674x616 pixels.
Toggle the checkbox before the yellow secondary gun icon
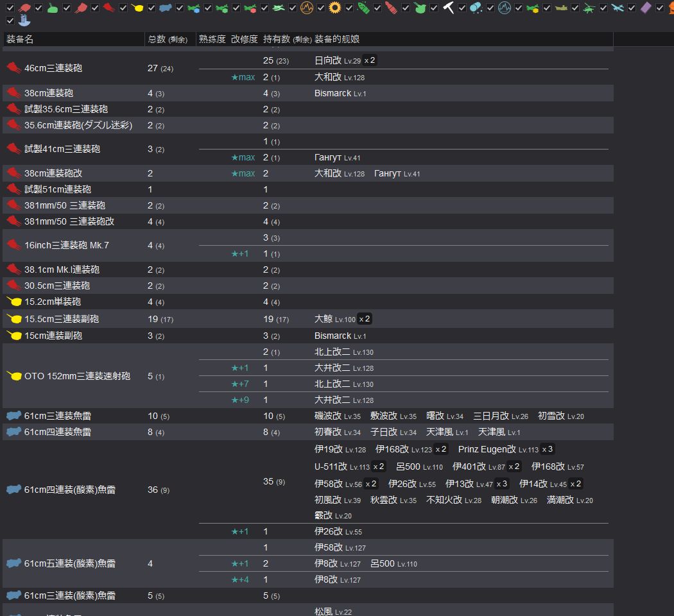(x=123, y=8)
